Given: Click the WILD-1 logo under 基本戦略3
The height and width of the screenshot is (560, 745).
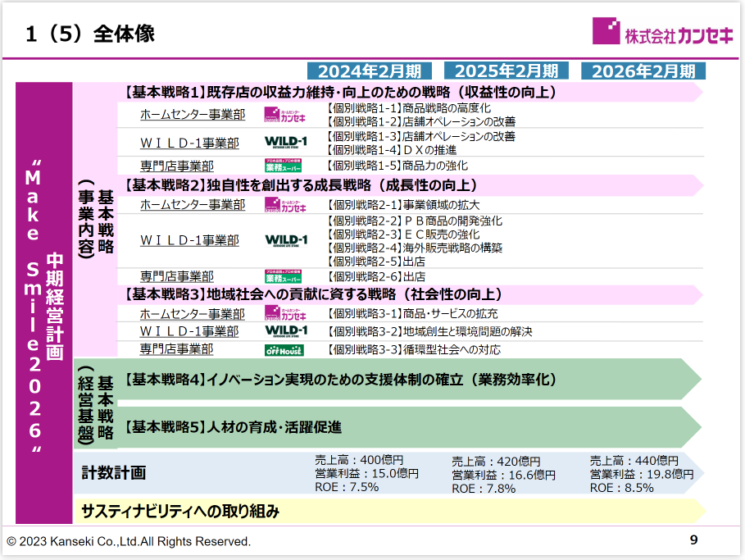Looking at the screenshot, I should pyautogui.click(x=286, y=330).
